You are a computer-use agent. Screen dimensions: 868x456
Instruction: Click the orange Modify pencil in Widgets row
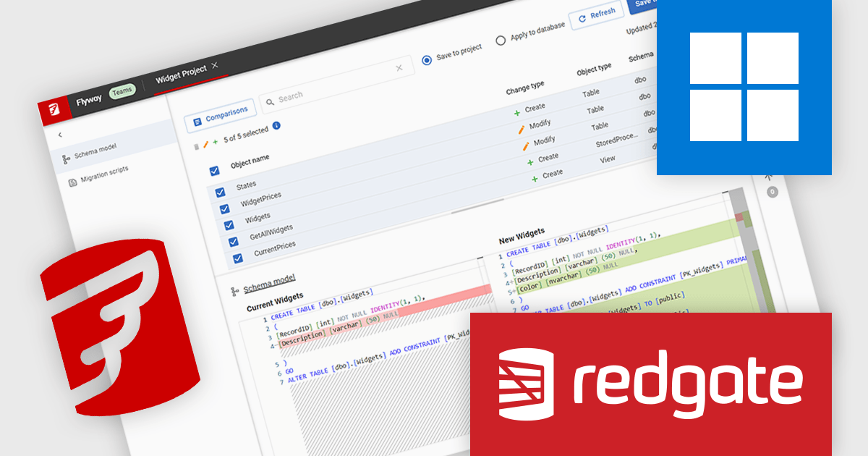526,146
